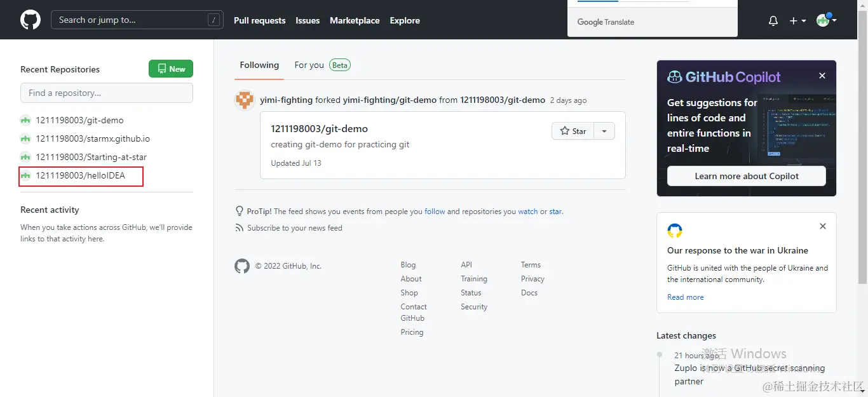The height and width of the screenshot is (397, 868).
Task: Open the Status footer link
Action: pos(471,293)
